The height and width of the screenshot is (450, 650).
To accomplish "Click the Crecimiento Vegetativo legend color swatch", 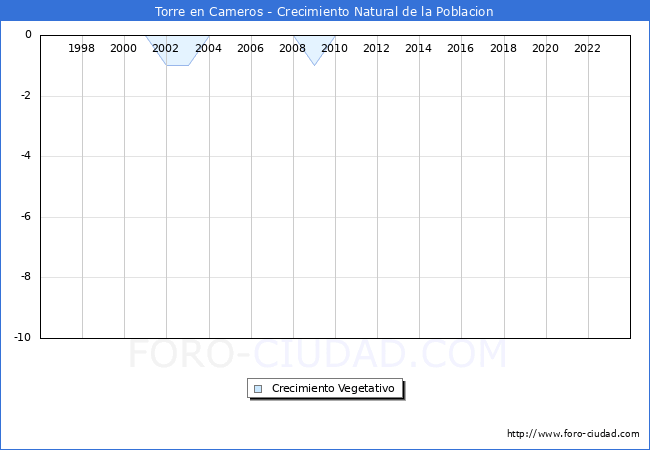I will click(258, 389).
